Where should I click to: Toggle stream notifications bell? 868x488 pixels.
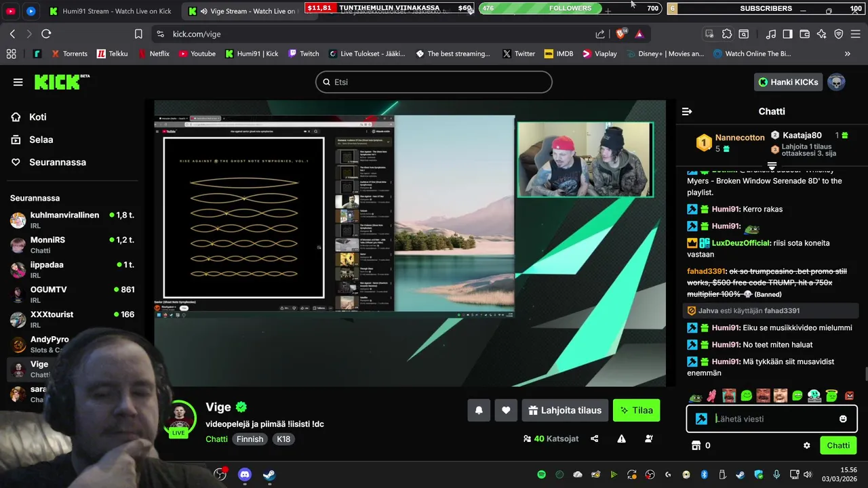(479, 410)
